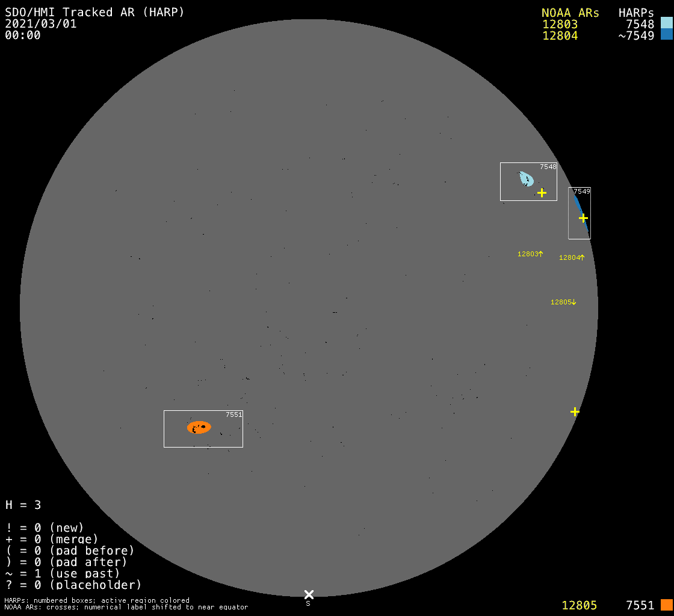Click the dark blue legend swatch beside ~7549
The height and width of the screenshot is (616, 674).
pyautogui.click(x=666, y=34)
